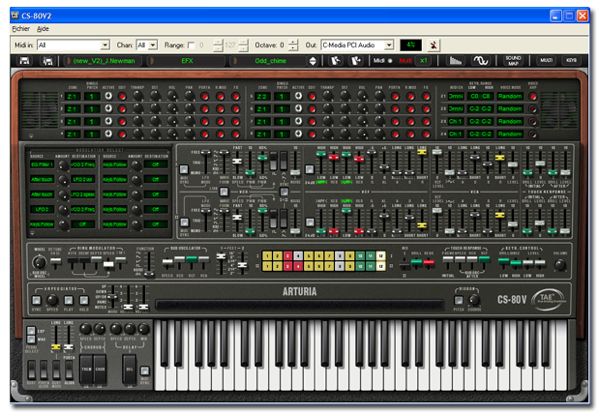This screenshot has width=600, height=416.
Task: Click the red memory button 3, top row
Action: (x=288, y=256)
